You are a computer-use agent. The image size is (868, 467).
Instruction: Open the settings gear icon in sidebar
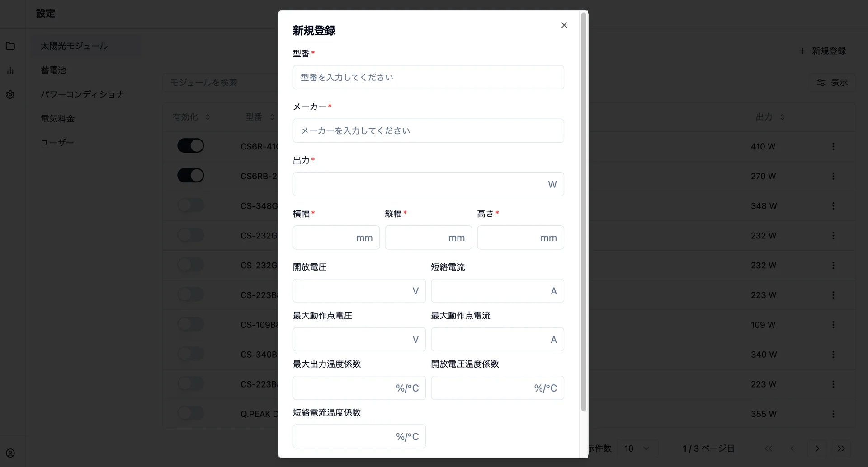point(10,95)
